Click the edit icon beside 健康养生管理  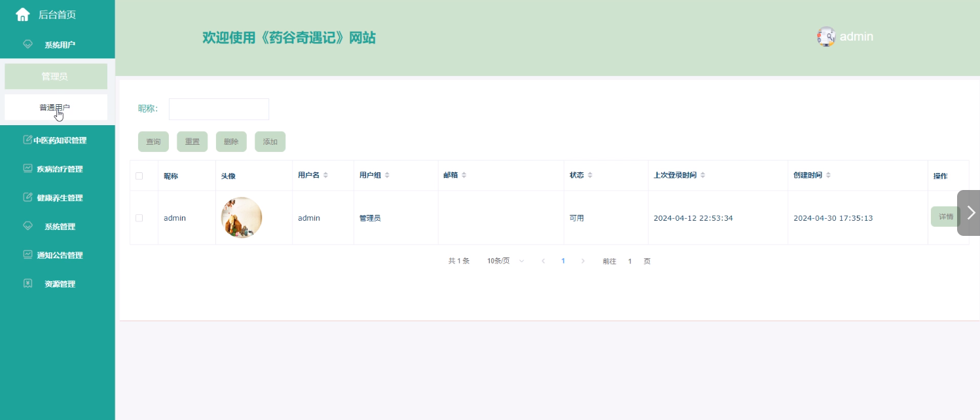coord(27,197)
